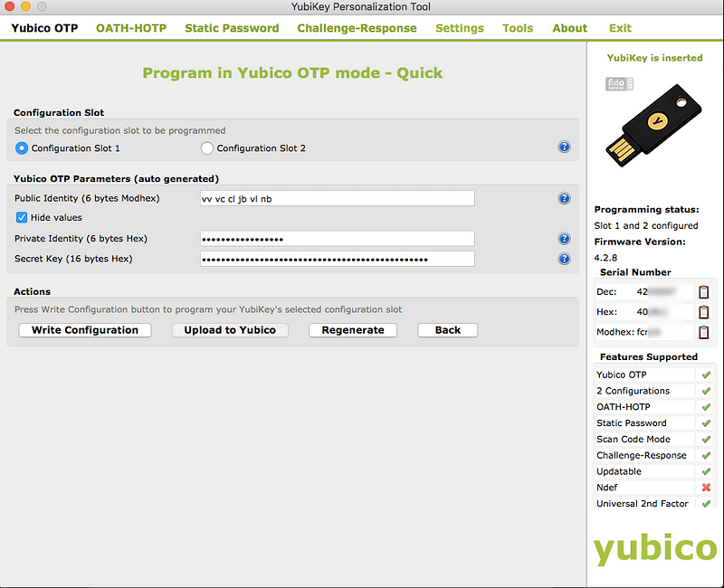The image size is (724, 588).
Task: Click green checkmark next to Scan Code Mode
Action: (x=706, y=440)
